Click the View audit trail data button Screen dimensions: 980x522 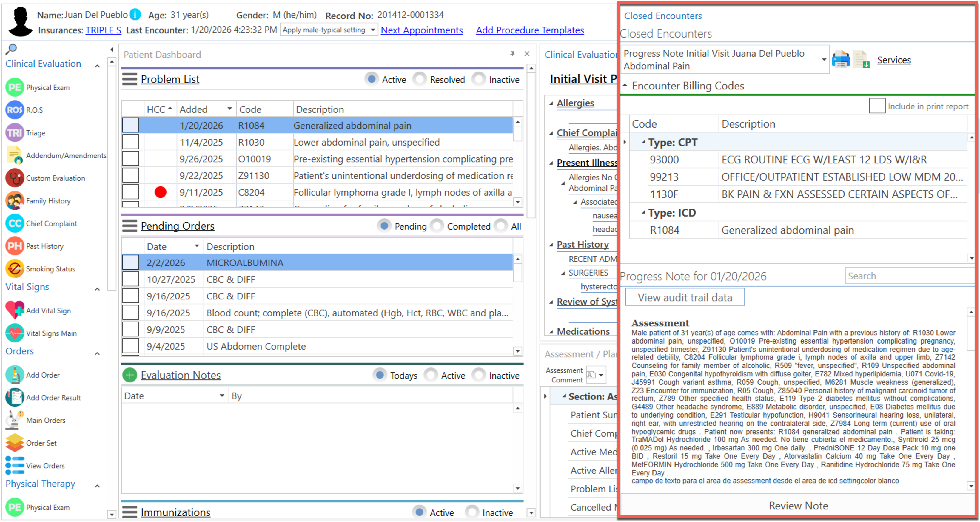pos(684,297)
